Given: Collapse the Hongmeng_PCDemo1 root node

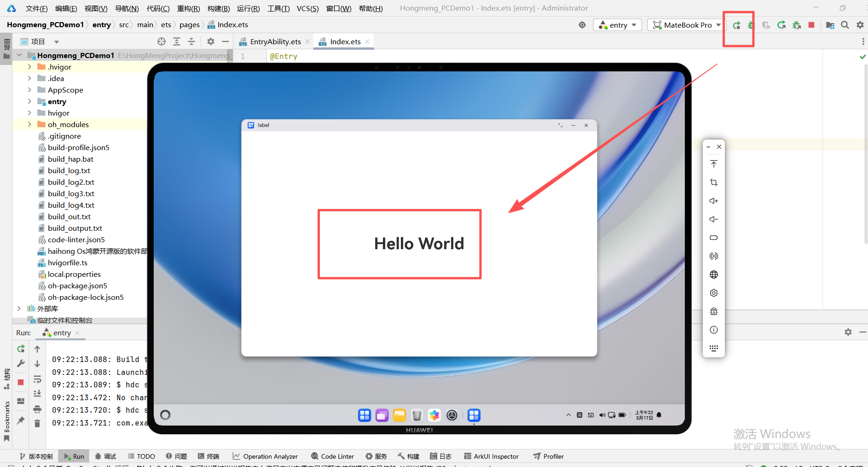Looking at the screenshot, I should [19, 55].
